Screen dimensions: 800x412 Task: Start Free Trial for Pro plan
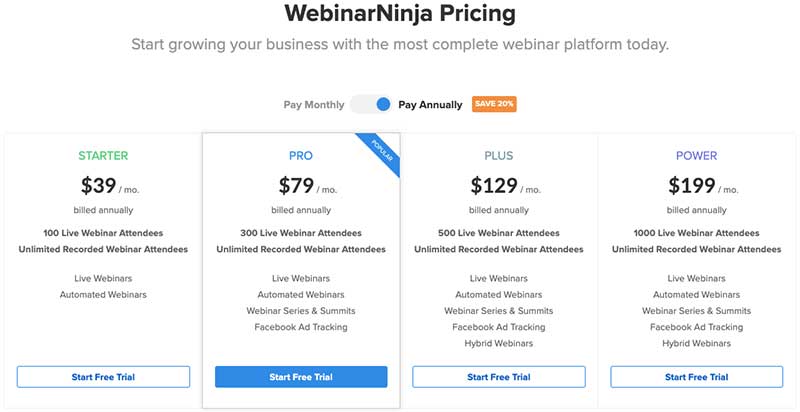pos(301,377)
